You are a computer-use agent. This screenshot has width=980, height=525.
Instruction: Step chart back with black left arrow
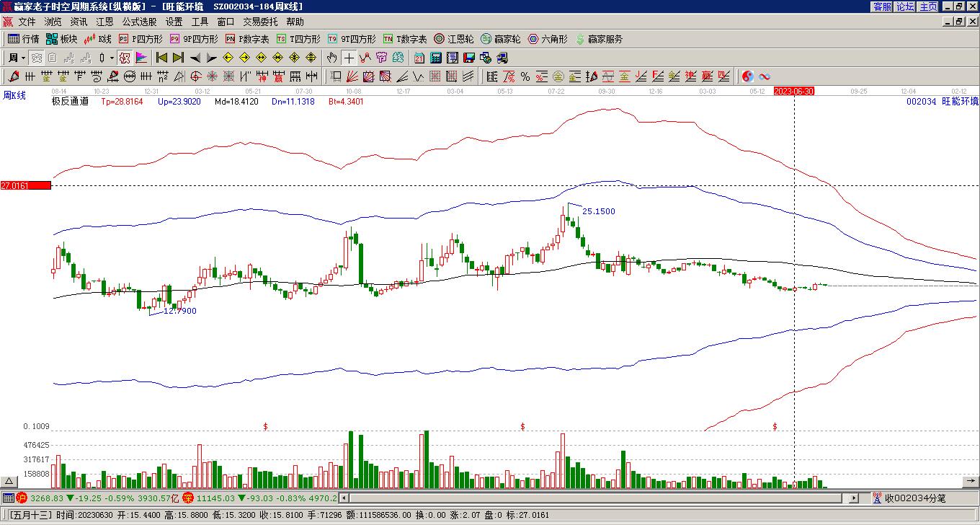tap(195, 58)
